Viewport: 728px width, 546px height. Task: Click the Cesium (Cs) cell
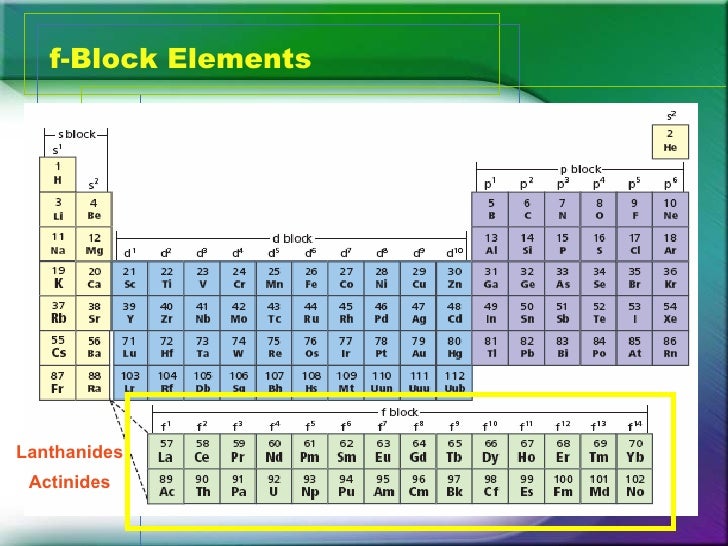point(58,348)
